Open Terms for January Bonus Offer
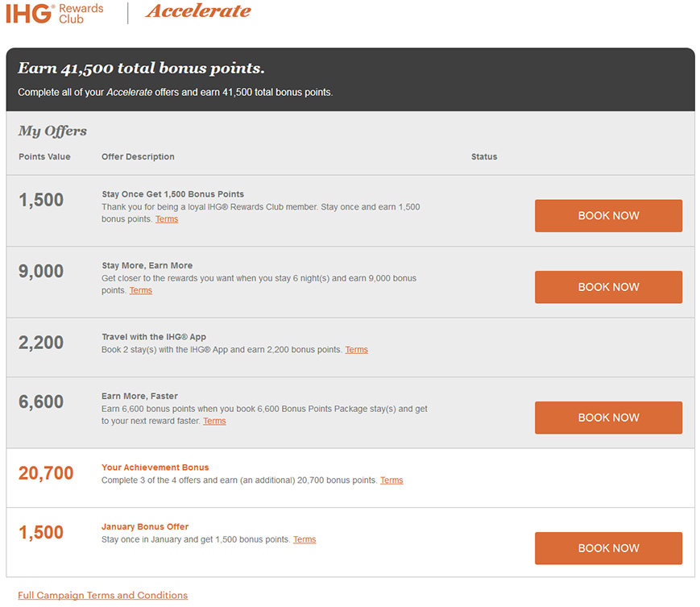Image resolution: width=700 pixels, height=607 pixels. pos(304,539)
